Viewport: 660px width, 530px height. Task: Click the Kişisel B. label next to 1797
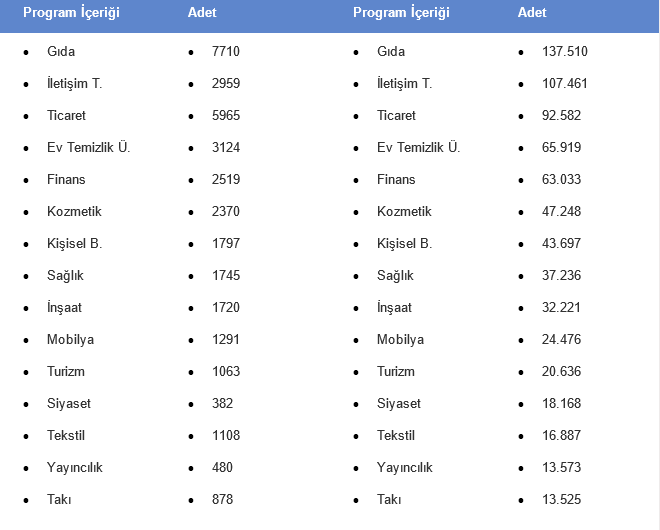(x=75, y=243)
